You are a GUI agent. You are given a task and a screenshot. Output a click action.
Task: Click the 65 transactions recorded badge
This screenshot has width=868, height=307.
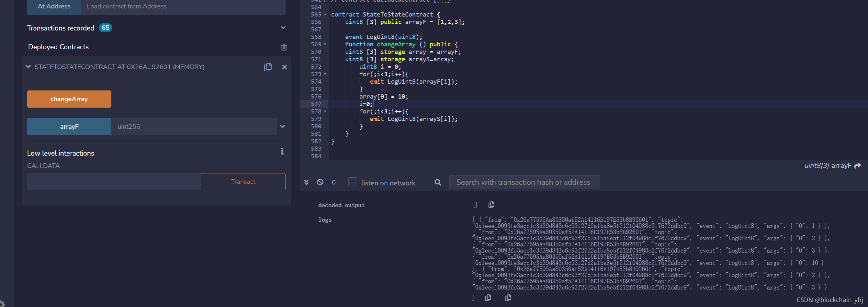click(x=106, y=28)
